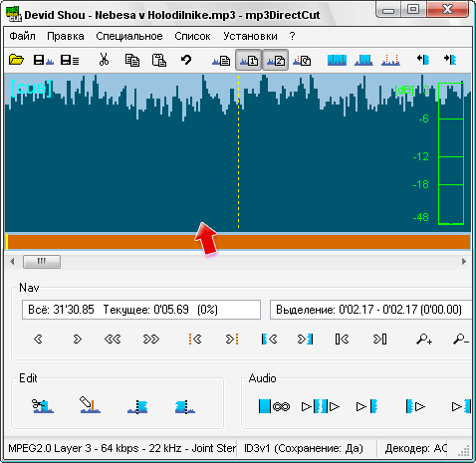This screenshot has height=463, width=476.
Task: Click the dB level meter
Action: 451,153
